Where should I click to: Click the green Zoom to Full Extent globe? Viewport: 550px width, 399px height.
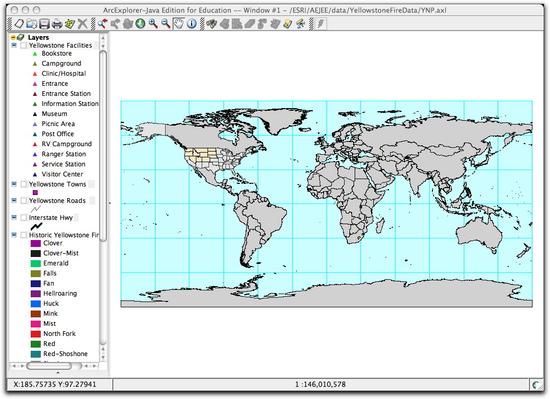(140, 24)
